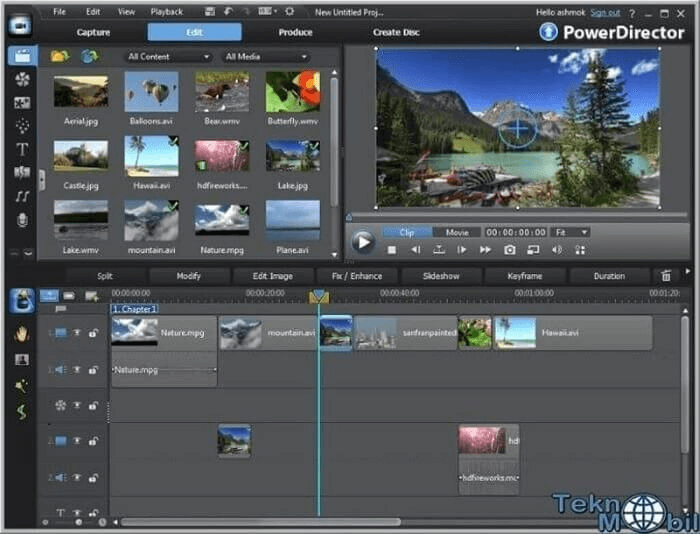The image size is (700, 534).
Task: Open the Title Room (T icon) in sidebar
Action: (22, 149)
